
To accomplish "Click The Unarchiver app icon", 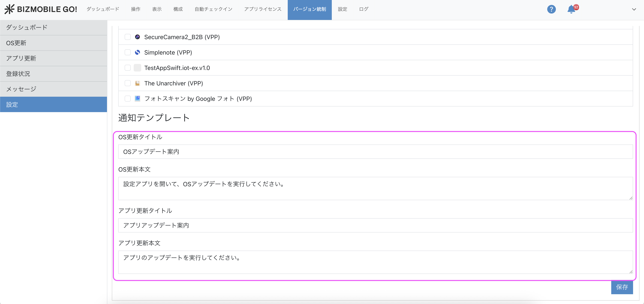I will coord(137,83).
